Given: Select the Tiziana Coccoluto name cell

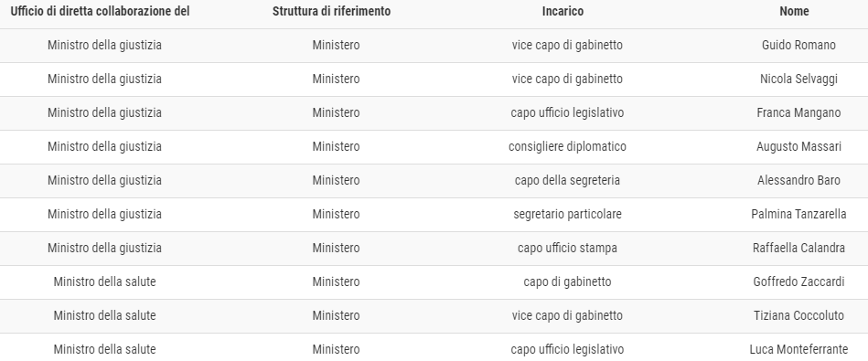Looking at the screenshot, I should (x=798, y=315).
